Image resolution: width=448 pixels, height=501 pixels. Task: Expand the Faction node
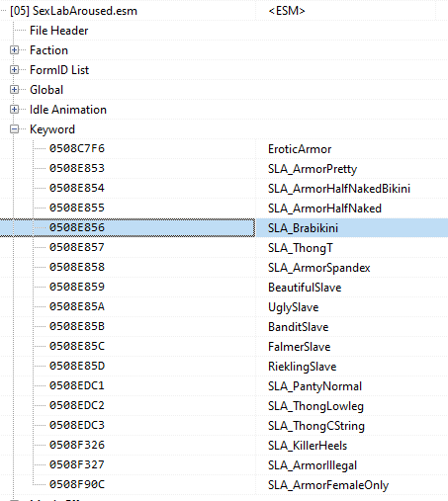click(x=14, y=50)
